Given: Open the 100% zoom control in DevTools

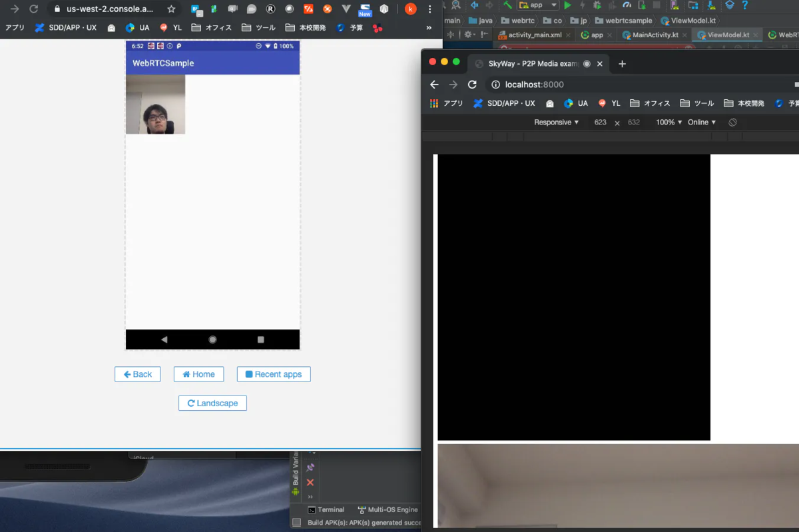Looking at the screenshot, I should pos(666,122).
